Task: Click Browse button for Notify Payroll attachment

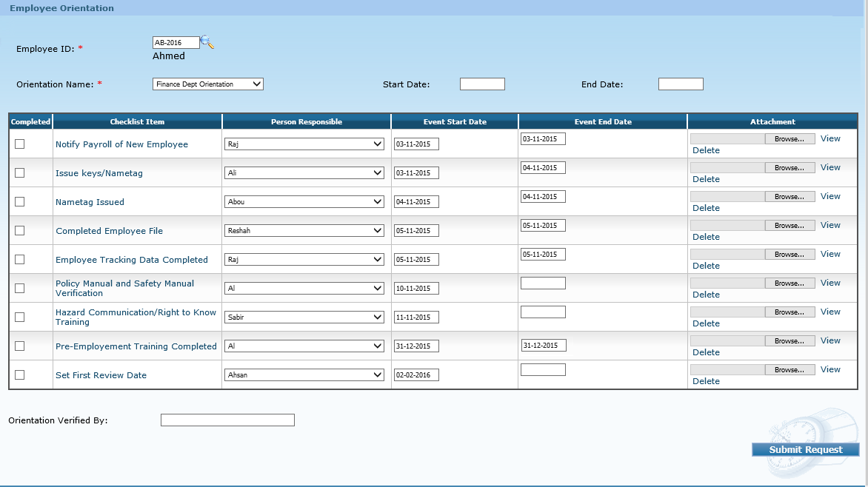Action: tap(789, 139)
